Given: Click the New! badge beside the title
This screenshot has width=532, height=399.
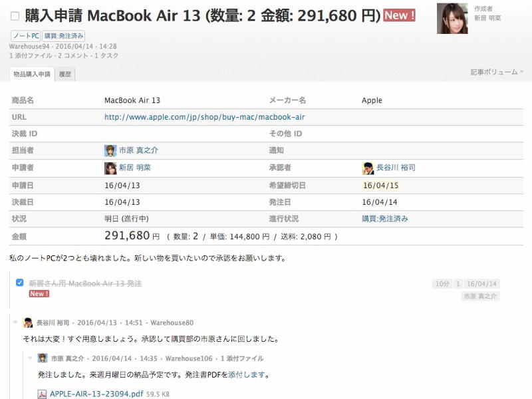Looking at the screenshot, I should coord(400,15).
